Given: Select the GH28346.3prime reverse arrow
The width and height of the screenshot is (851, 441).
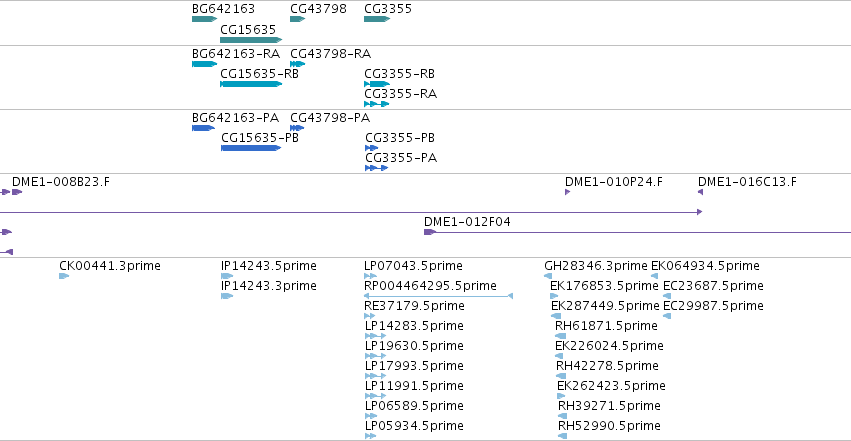Looking at the screenshot, I should pos(548,276).
